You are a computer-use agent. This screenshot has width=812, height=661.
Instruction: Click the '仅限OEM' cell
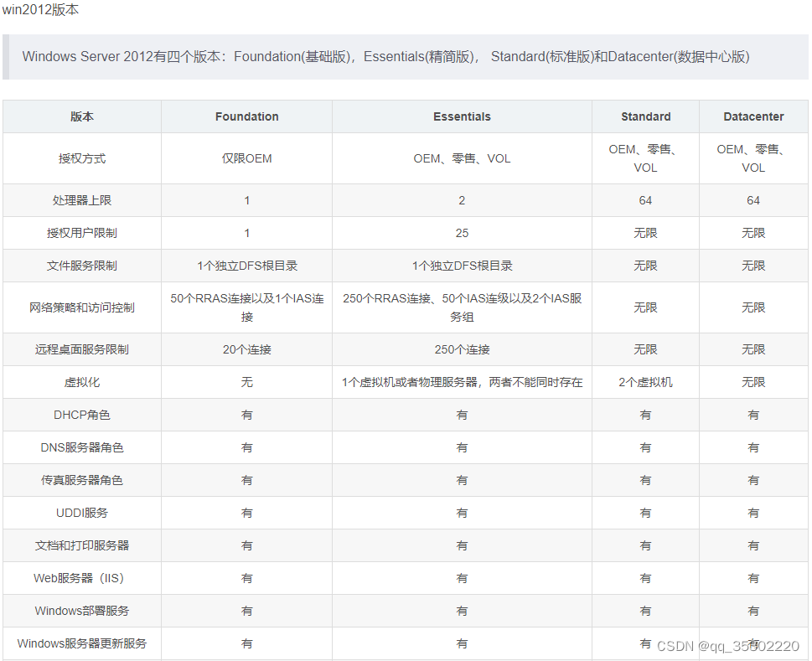[246, 158]
